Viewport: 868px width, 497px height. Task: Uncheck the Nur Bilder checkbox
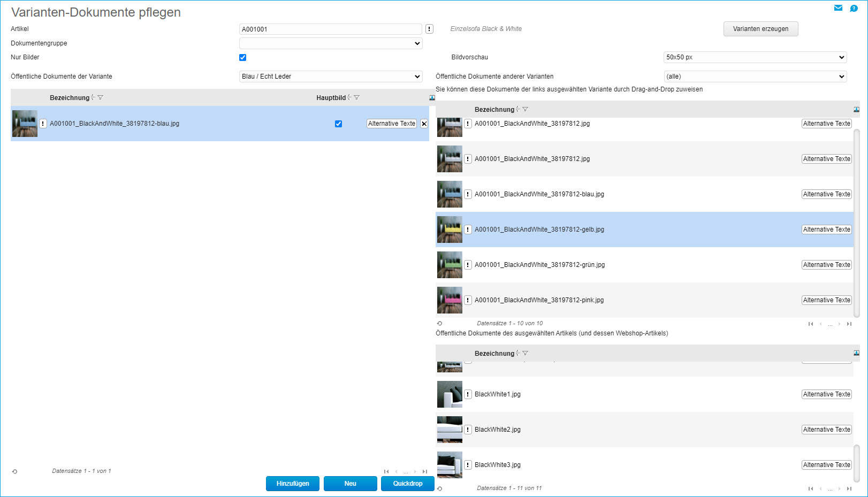pos(242,57)
